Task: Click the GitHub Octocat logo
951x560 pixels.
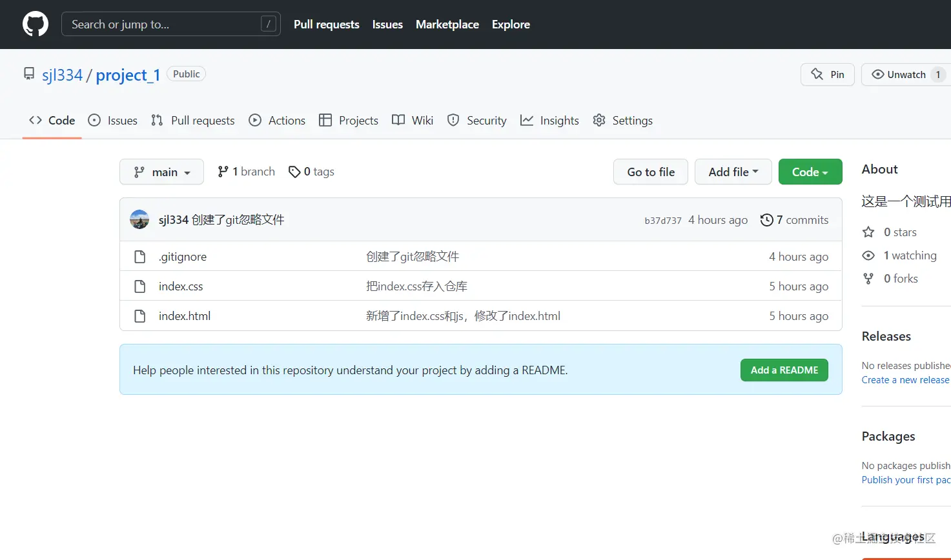Action: tap(36, 25)
